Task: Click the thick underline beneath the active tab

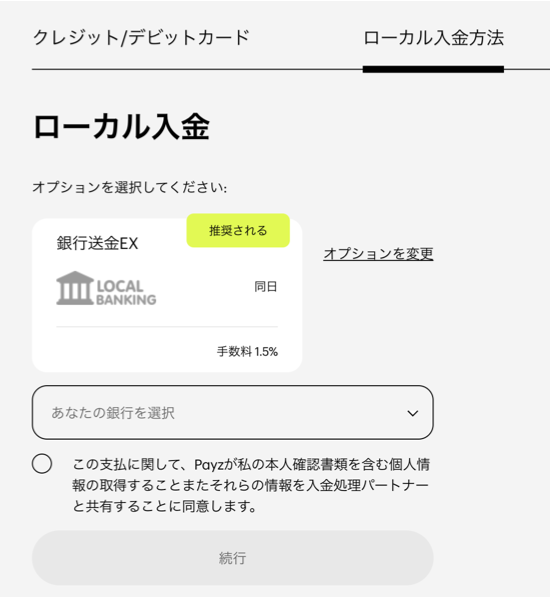Action: pos(433,69)
